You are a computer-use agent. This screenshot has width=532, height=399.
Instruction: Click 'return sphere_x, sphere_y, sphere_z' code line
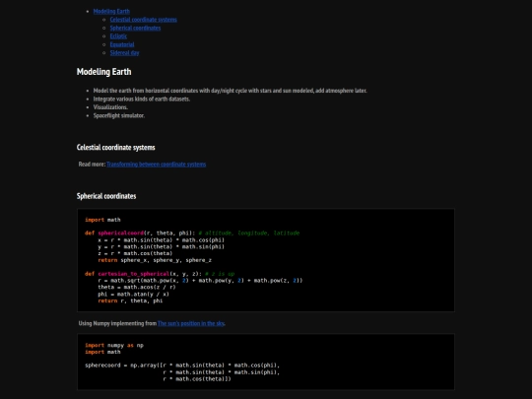(155, 260)
